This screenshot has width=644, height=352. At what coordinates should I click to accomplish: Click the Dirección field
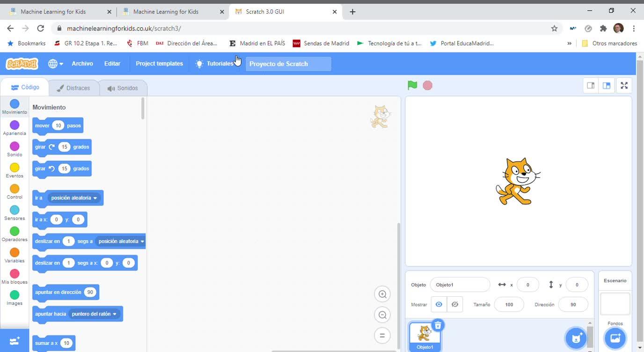point(573,304)
